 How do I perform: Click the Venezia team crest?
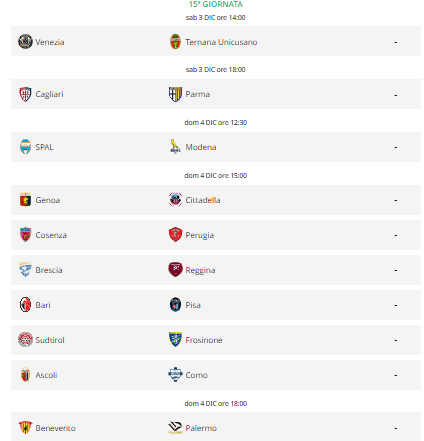coord(25,42)
